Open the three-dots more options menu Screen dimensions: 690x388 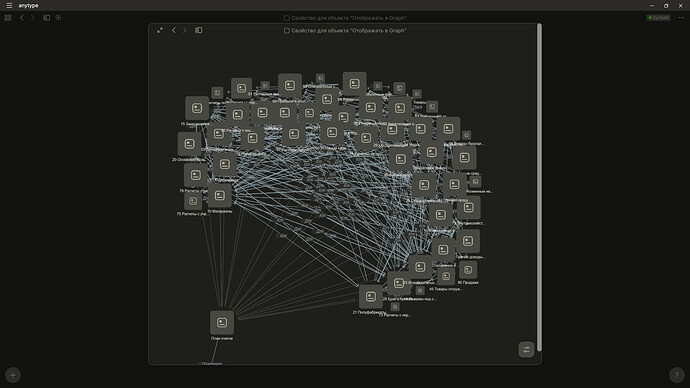(x=681, y=18)
